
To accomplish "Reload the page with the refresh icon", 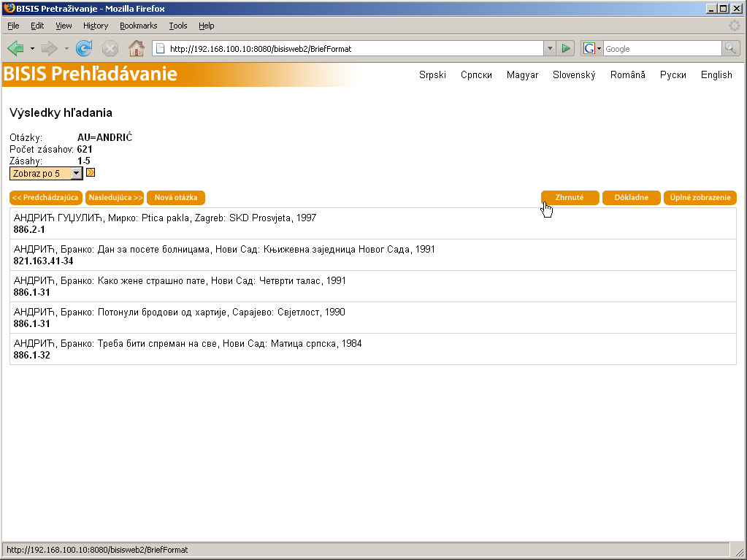I will pos(84,49).
